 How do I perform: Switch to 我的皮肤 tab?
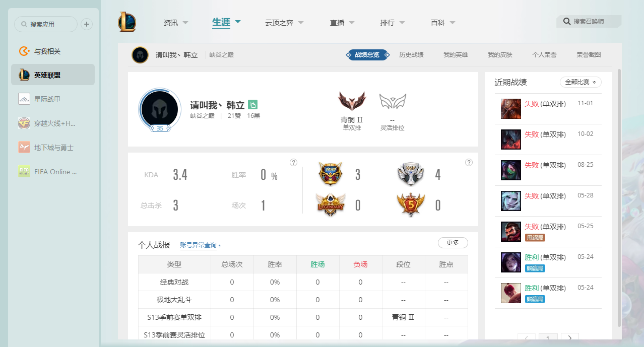(500, 55)
